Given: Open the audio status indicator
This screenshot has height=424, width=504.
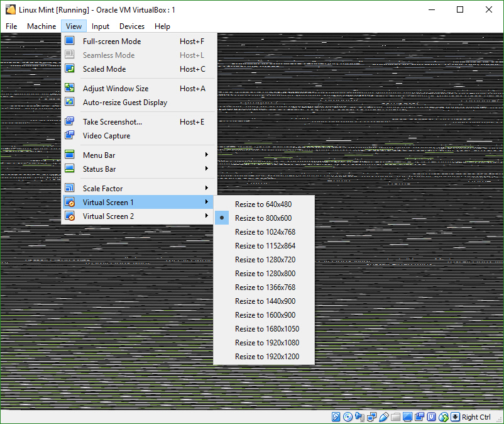Looking at the screenshot, I should (x=361, y=416).
